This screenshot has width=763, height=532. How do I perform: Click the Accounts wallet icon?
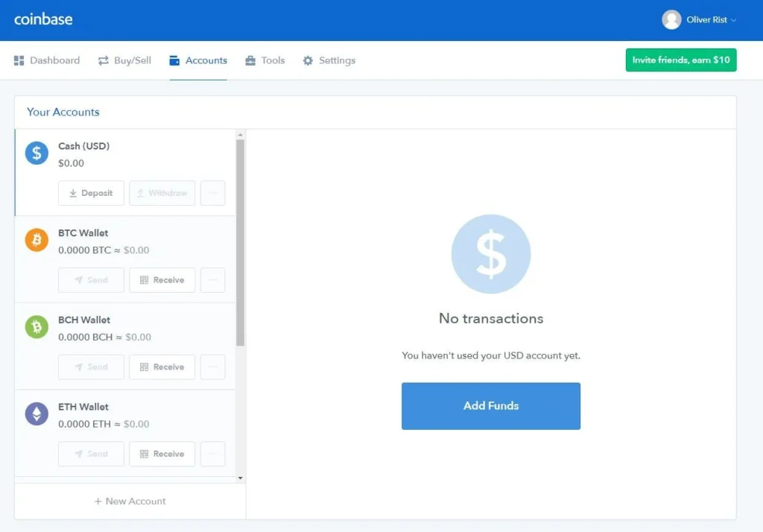coord(174,60)
